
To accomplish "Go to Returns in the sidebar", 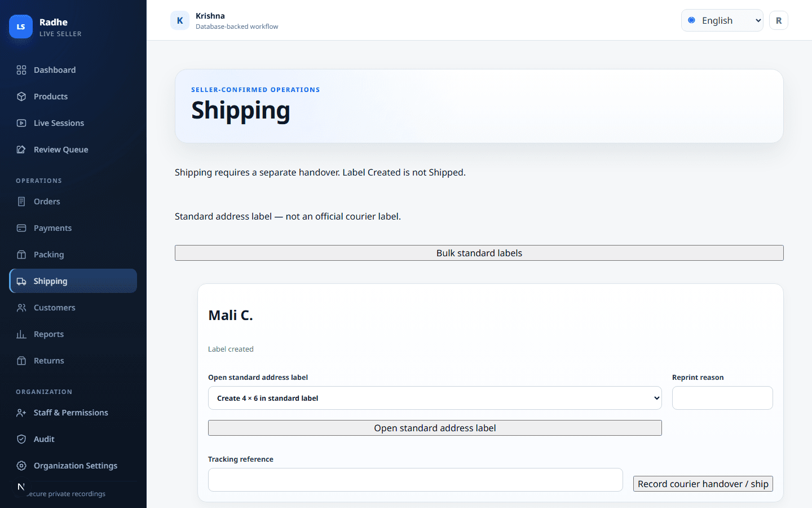I will 73,361.
